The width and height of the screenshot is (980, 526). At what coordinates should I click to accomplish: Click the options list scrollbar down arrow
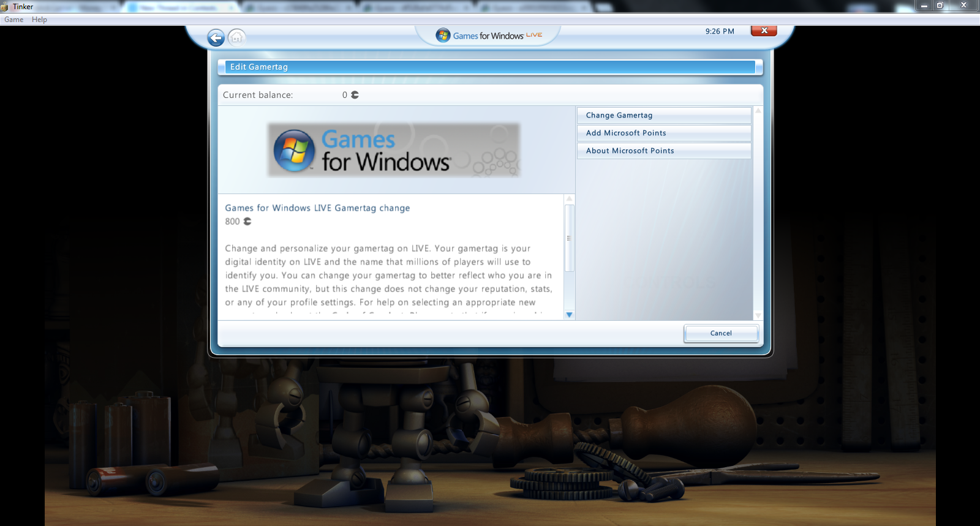(x=758, y=315)
